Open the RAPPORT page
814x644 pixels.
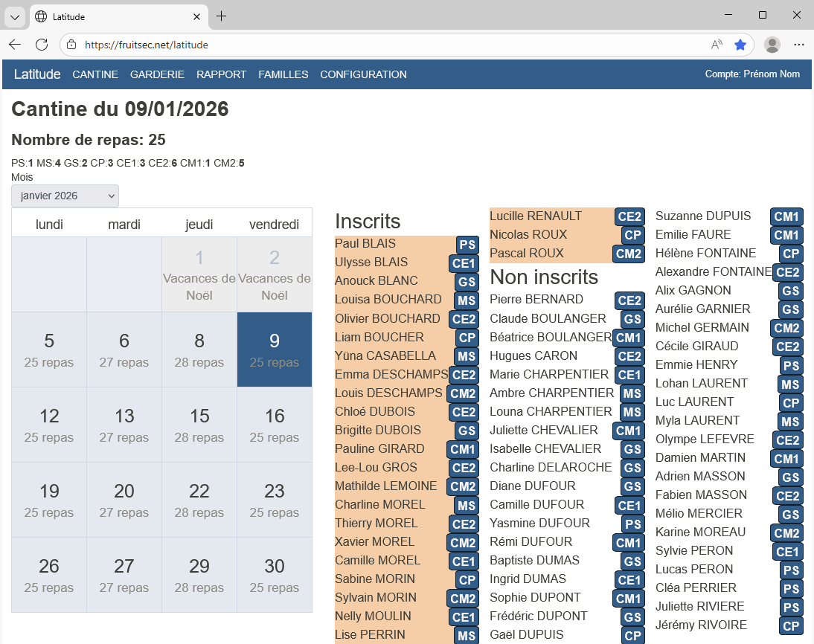(x=221, y=74)
